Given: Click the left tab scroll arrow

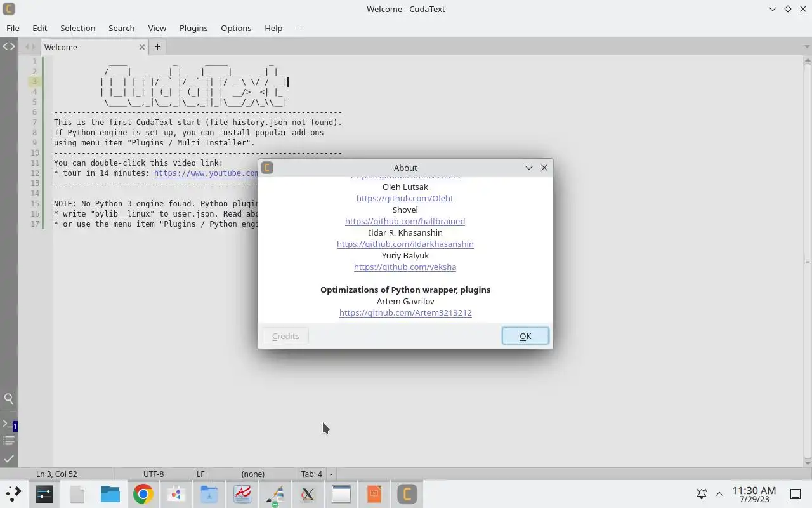Looking at the screenshot, I should click(27, 47).
